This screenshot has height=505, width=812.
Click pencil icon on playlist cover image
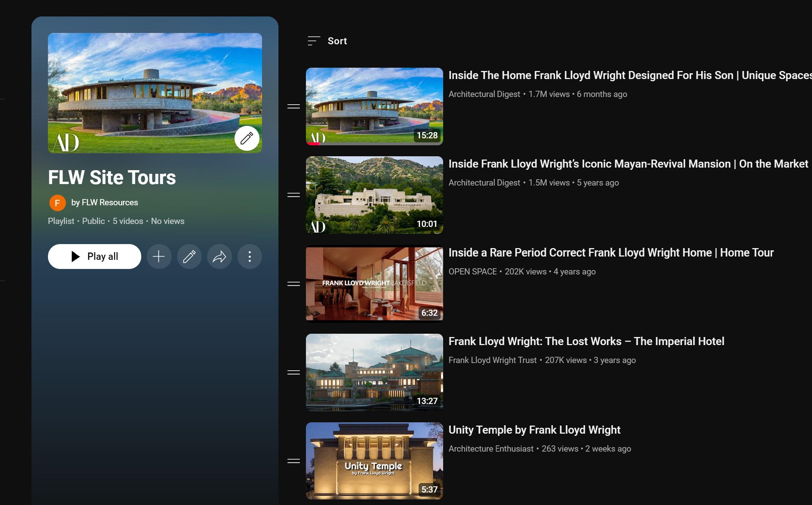pyautogui.click(x=247, y=138)
